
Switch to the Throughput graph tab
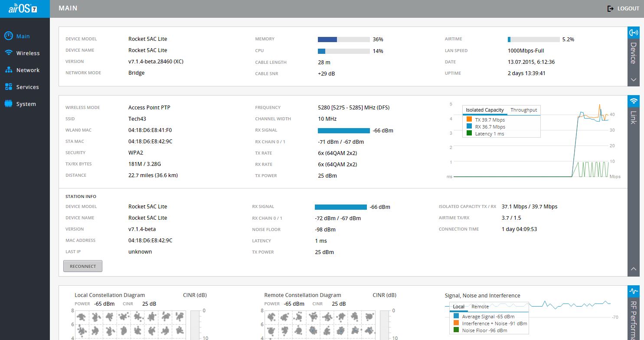tap(523, 110)
